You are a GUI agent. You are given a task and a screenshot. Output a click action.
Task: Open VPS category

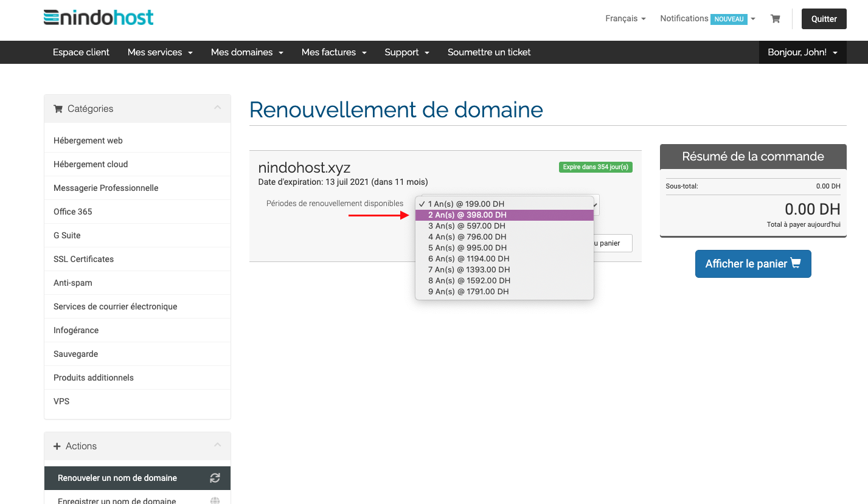[x=137, y=401]
